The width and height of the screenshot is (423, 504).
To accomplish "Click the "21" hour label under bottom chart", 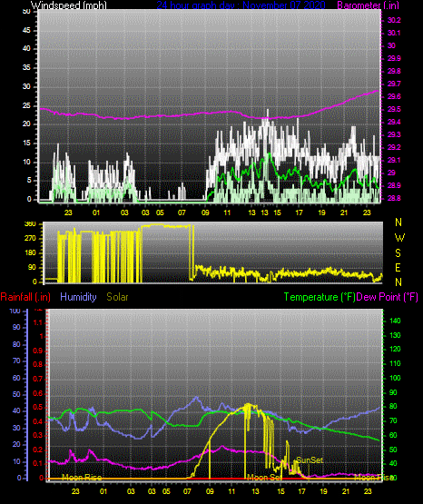I will pos(346,491).
